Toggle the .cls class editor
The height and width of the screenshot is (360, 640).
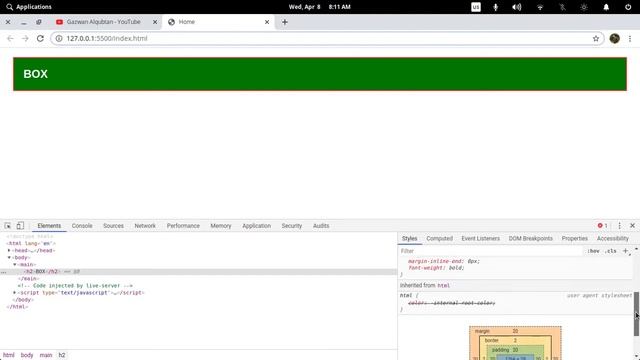[611, 251]
